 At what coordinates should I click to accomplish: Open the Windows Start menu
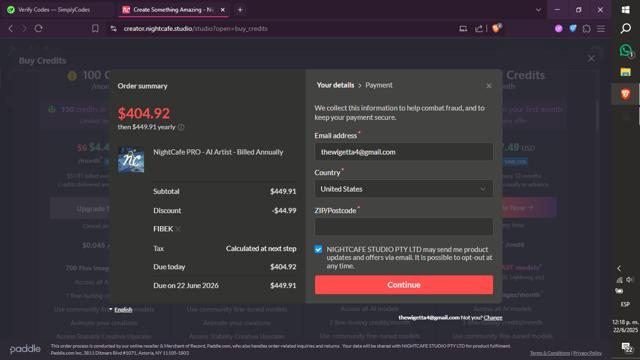click(x=625, y=10)
